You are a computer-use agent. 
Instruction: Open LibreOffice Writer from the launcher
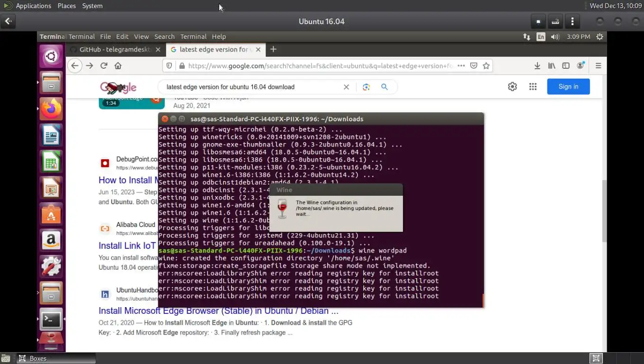(51, 136)
